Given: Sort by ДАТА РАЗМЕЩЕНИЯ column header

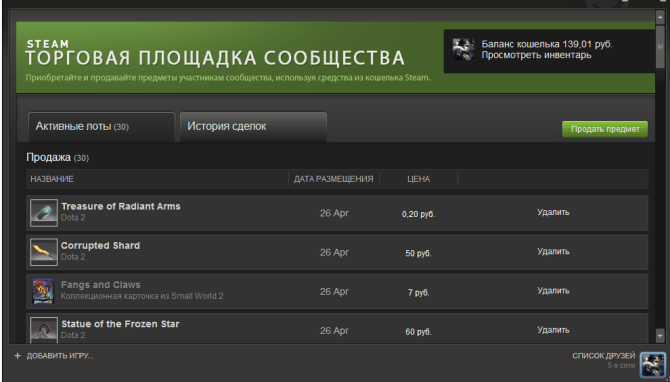Looking at the screenshot, I should [x=333, y=179].
